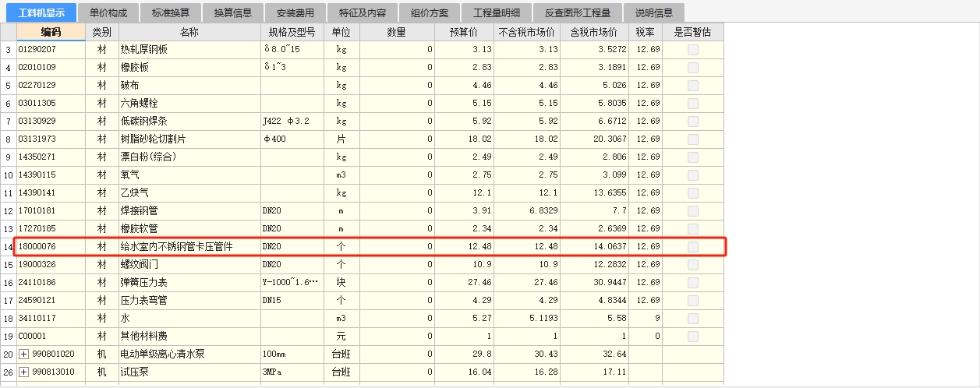Viewport: 980px width, 388px height.
Task: Select name cell 橡胶软管
Action: pos(189,228)
